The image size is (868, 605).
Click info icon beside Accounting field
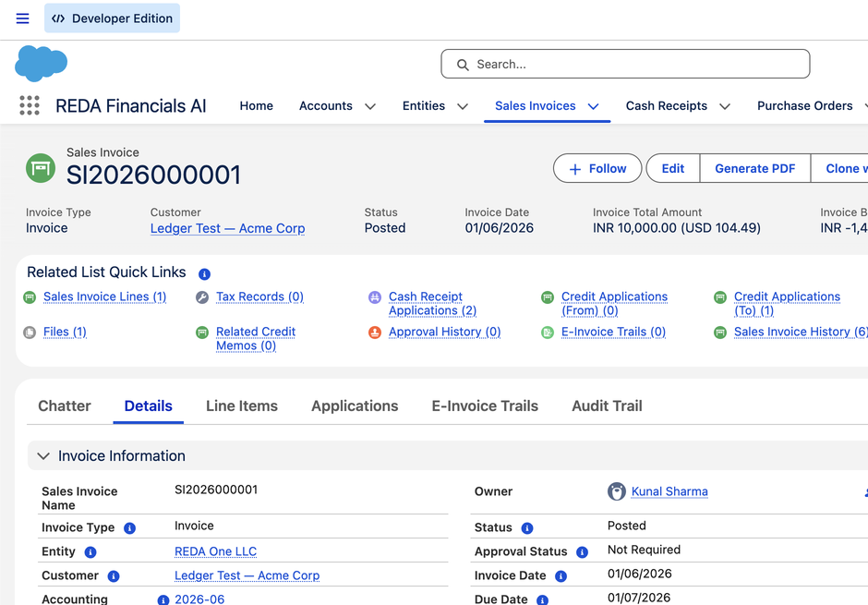click(163, 600)
